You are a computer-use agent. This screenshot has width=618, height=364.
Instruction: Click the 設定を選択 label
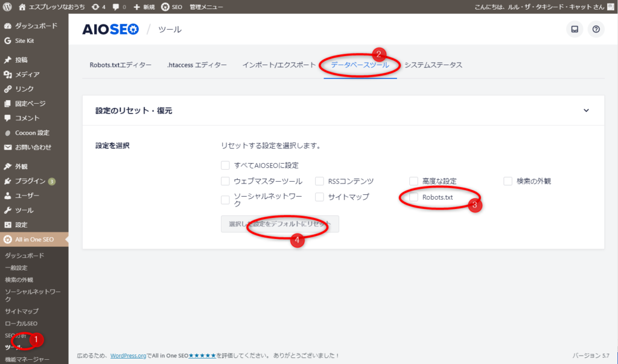coord(112,145)
